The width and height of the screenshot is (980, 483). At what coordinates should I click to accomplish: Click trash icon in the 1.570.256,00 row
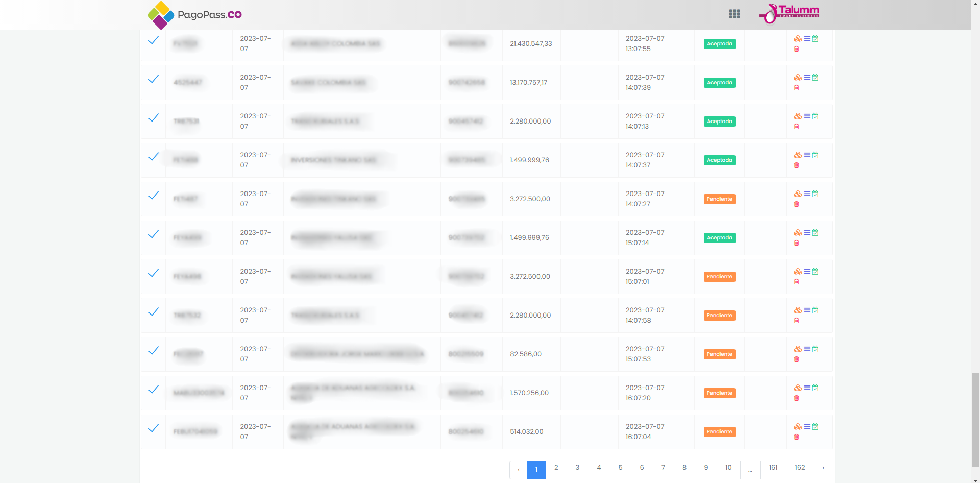pyautogui.click(x=796, y=398)
